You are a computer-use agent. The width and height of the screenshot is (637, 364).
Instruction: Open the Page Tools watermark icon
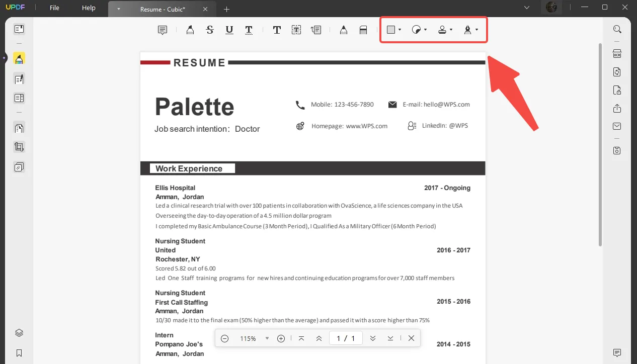click(19, 167)
